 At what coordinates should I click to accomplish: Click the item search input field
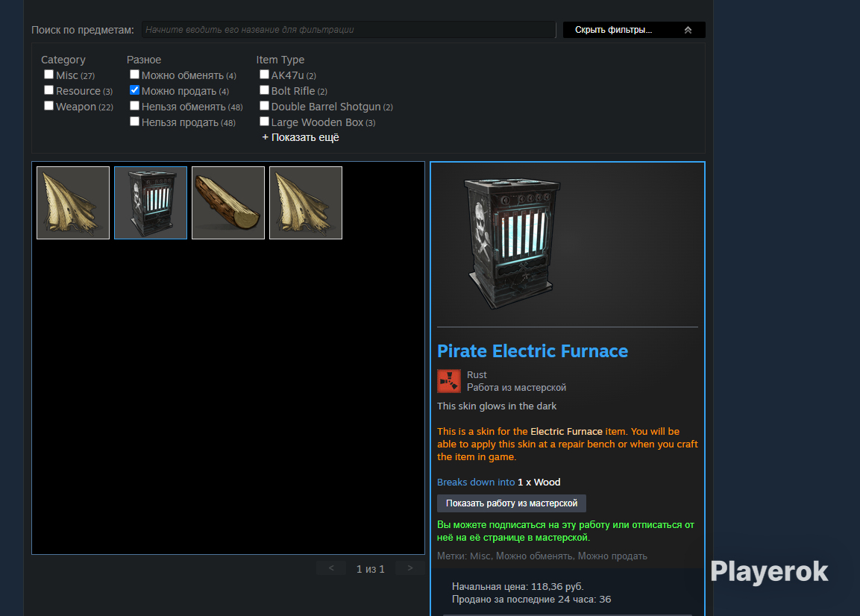[349, 30]
